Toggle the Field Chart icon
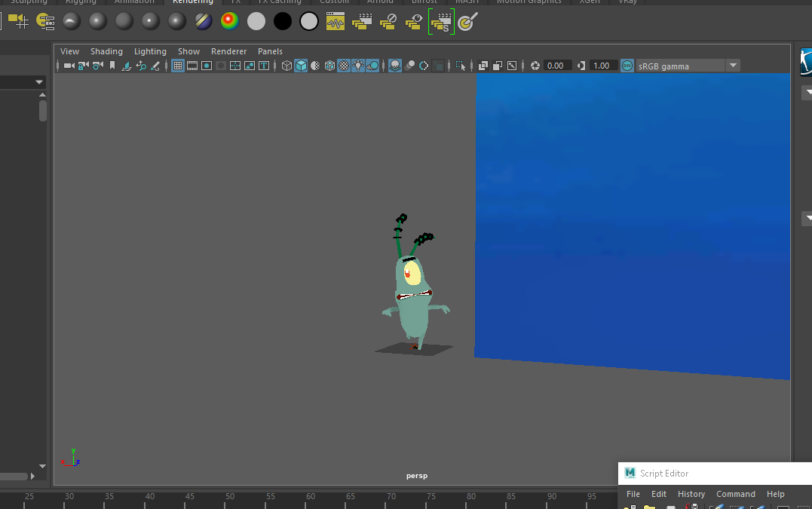This screenshot has width=812, height=509. point(235,66)
